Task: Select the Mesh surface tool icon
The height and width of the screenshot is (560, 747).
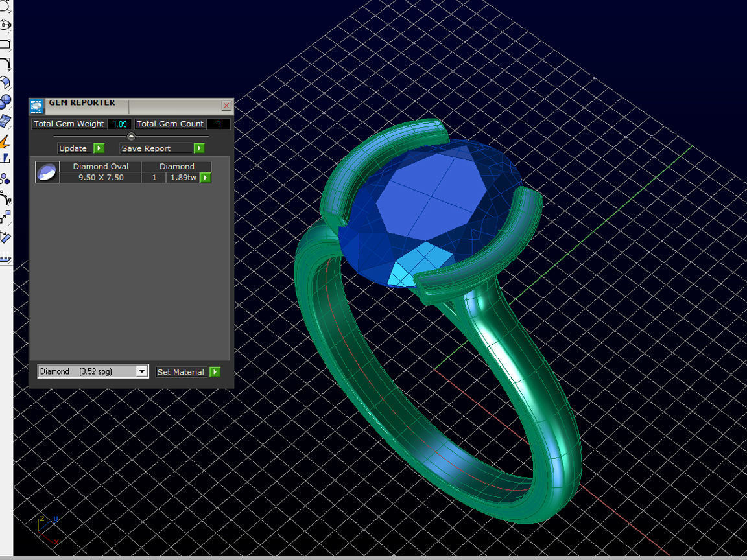Action: [5, 121]
